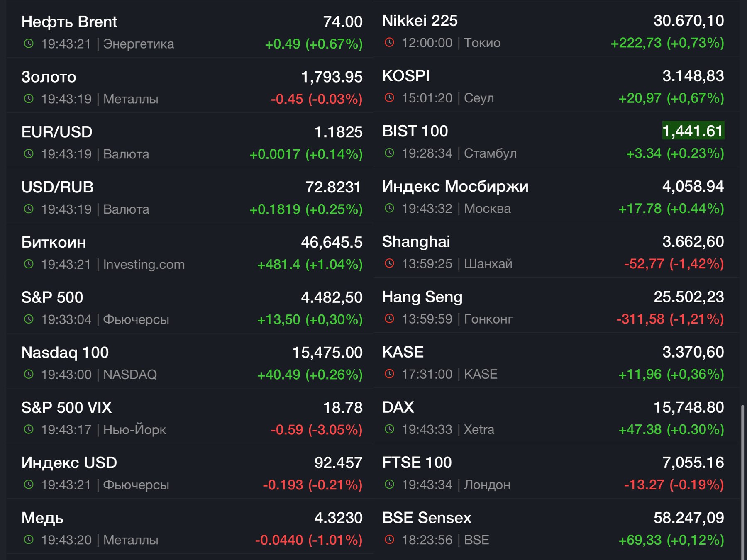Click the clock icon in the Биткоин row
The height and width of the screenshot is (560, 747).
click(29, 264)
